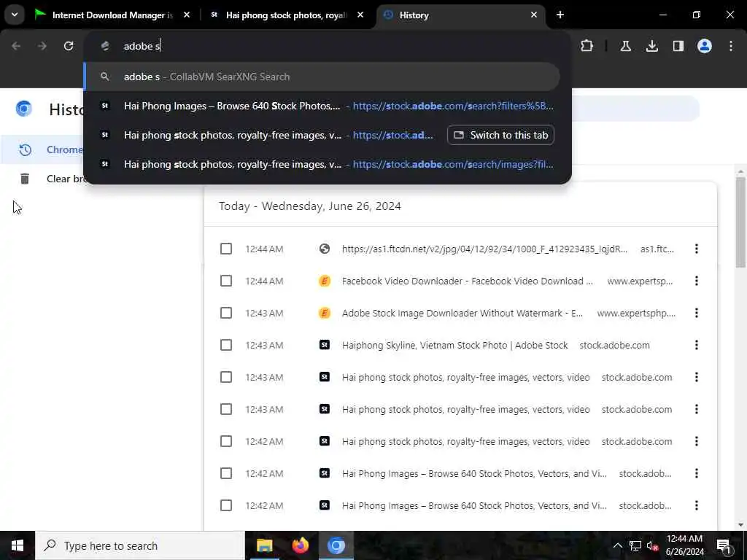Open Facebook Video Downloader history link
Viewport: 747px width, 560px height.
468,281
